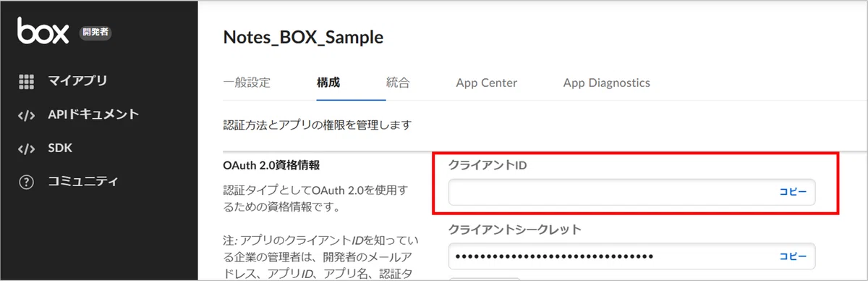This screenshot has width=868, height=281.
Task: Copy the クライアントシークレット value
Action: [793, 256]
